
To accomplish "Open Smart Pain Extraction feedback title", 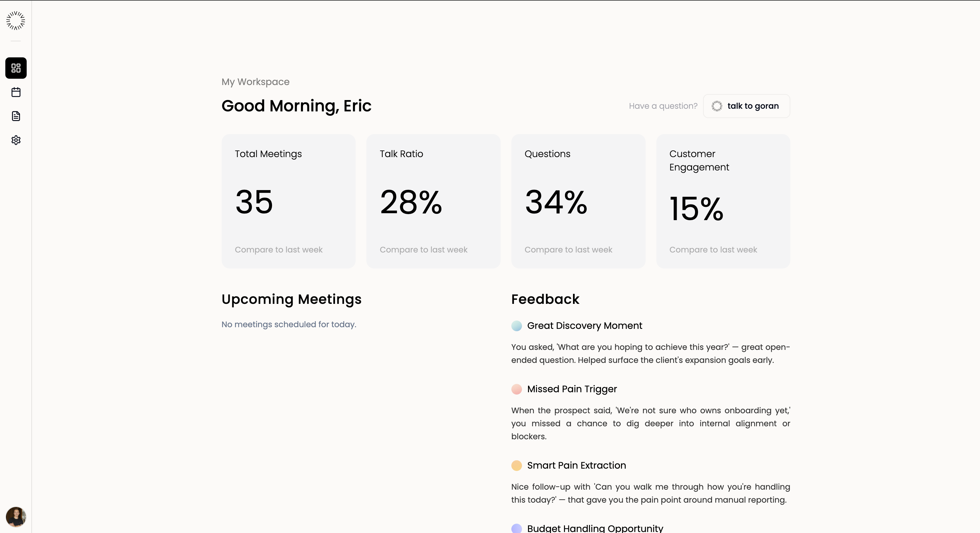I will [x=576, y=466].
